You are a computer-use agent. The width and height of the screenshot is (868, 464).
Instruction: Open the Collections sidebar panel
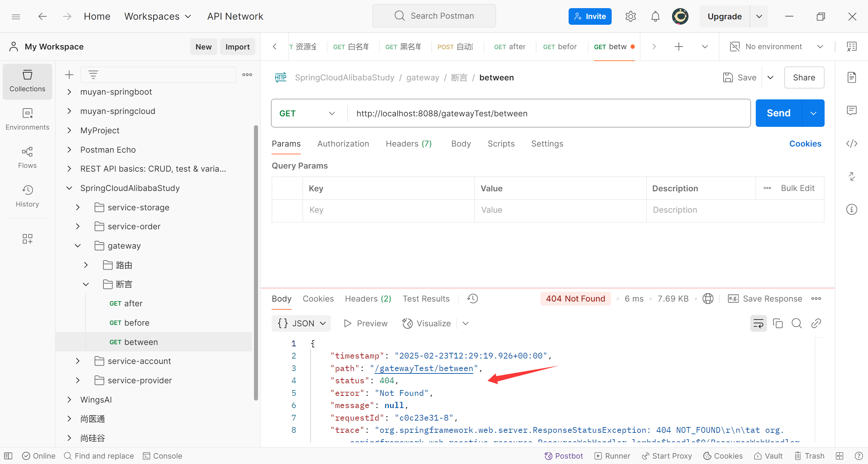pyautogui.click(x=27, y=81)
